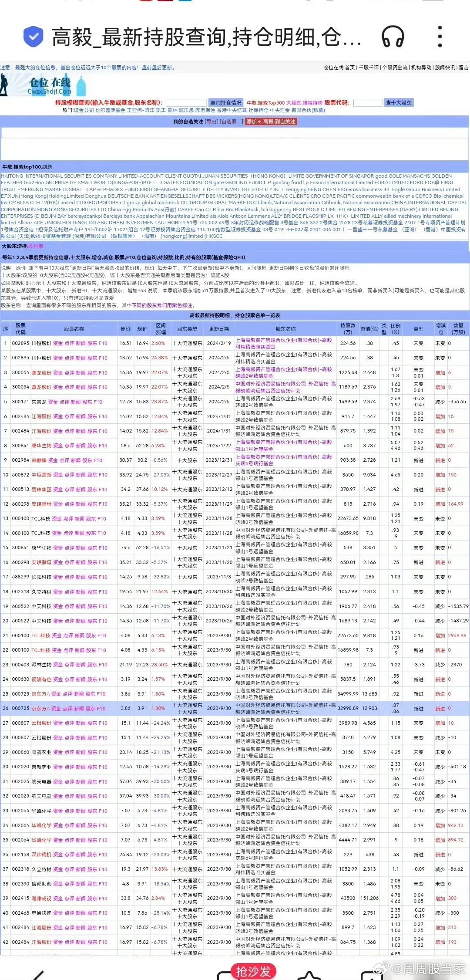Viewport: 470px width, 980px height.
Task: Select the highlighted row 26 京东方A
Action: (x=235, y=708)
